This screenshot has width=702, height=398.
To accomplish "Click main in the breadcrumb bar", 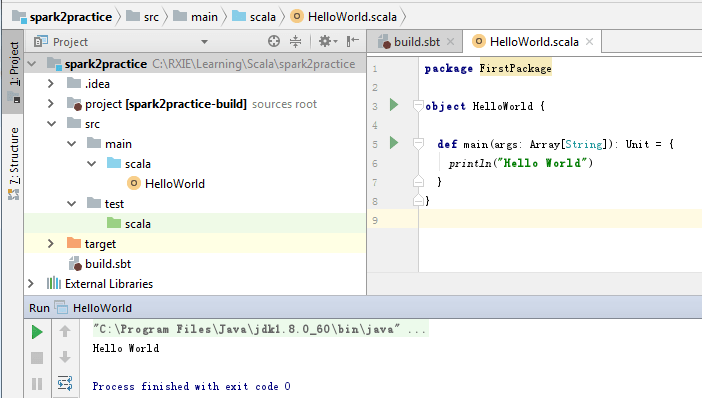I will [x=196, y=17].
